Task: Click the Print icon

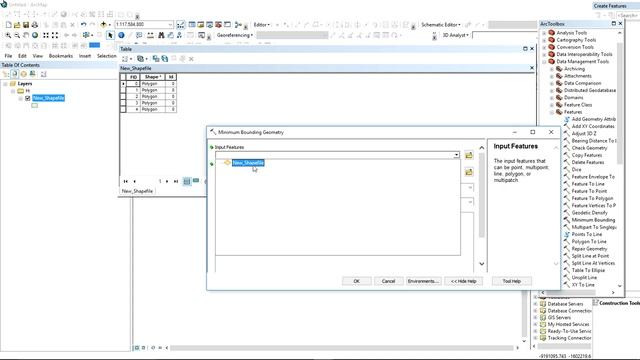Action: point(35,25)
